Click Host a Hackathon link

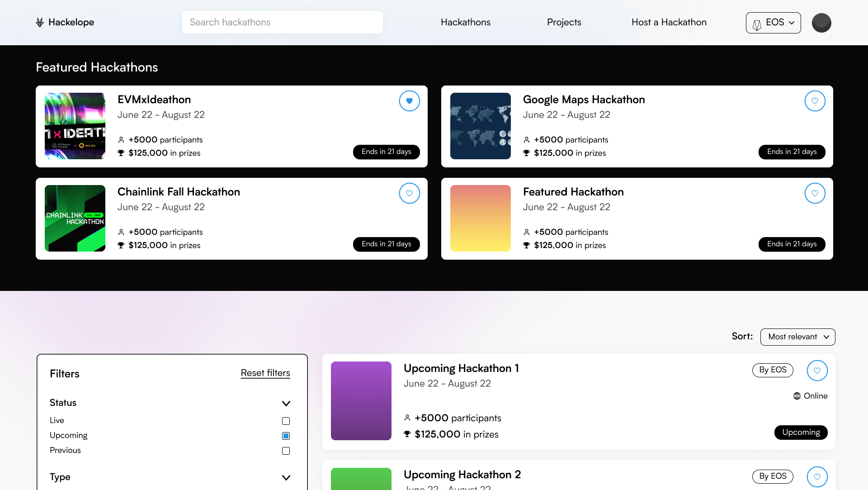click(x=669, y=22)
